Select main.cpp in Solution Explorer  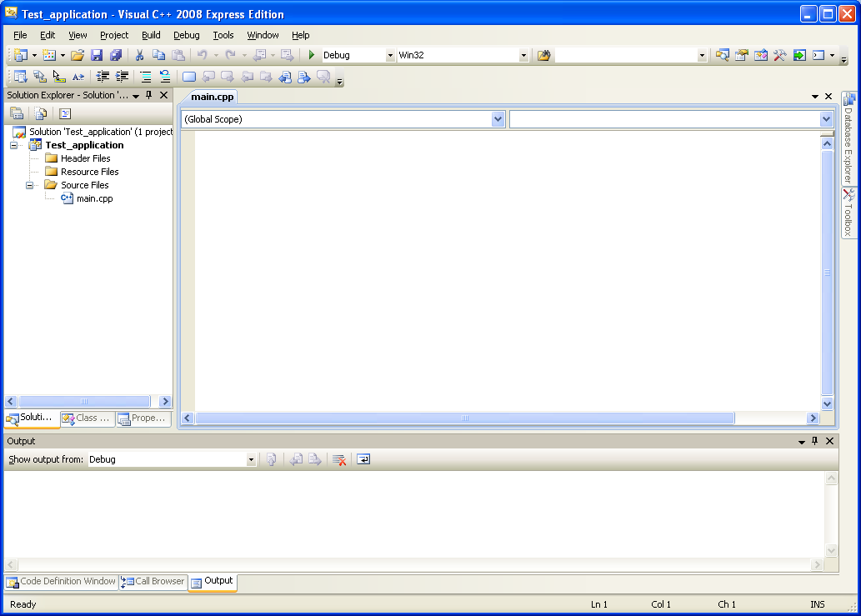94,198
